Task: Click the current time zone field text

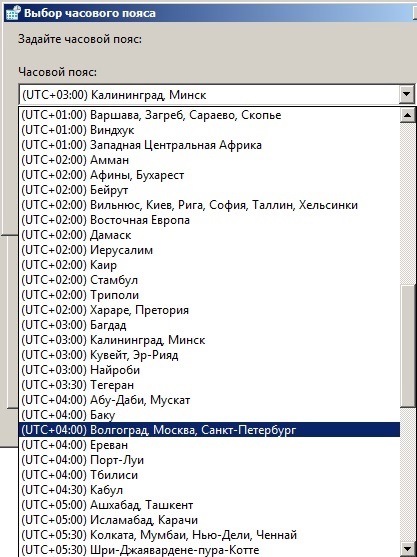Action: click(x=114, y=95)
